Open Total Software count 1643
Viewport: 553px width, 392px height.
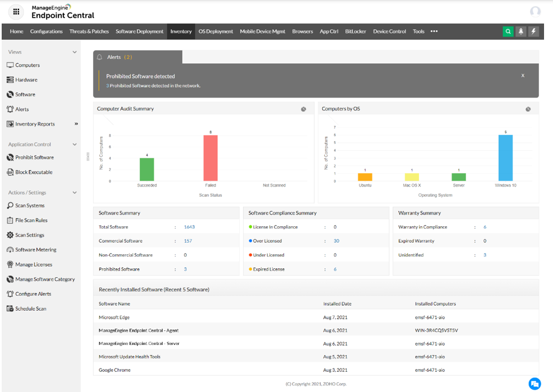coord(189,227)
